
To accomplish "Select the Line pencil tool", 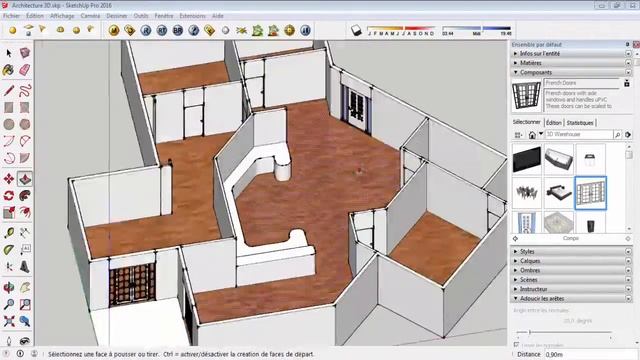I will pos(9,90).
